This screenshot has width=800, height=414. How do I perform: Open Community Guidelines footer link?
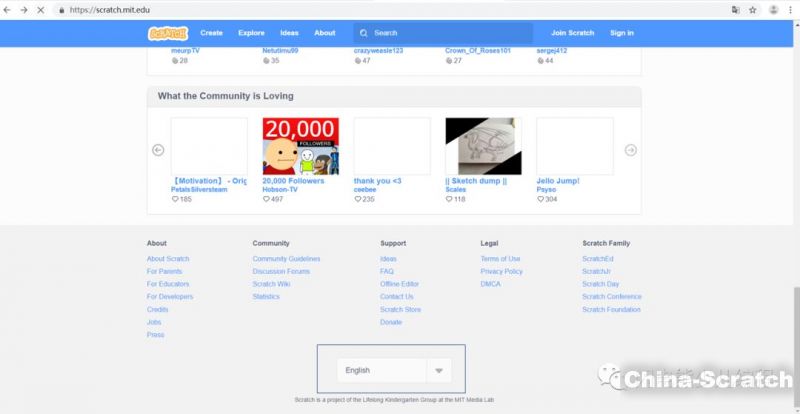[286, 259]
